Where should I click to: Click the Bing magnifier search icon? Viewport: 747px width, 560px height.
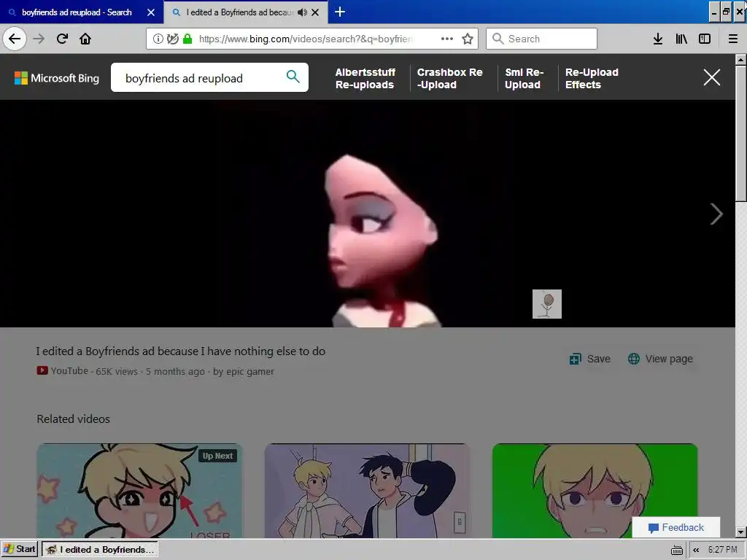point(293,76)
